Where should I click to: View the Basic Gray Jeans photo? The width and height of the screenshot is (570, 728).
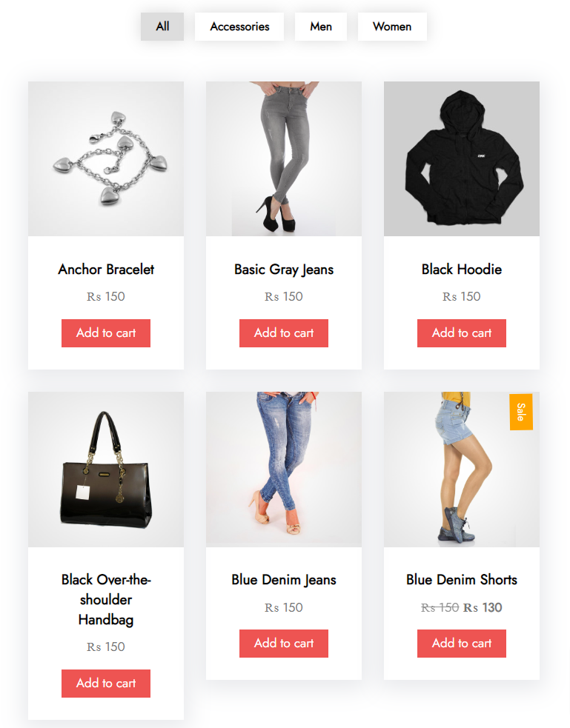[284, 158]
